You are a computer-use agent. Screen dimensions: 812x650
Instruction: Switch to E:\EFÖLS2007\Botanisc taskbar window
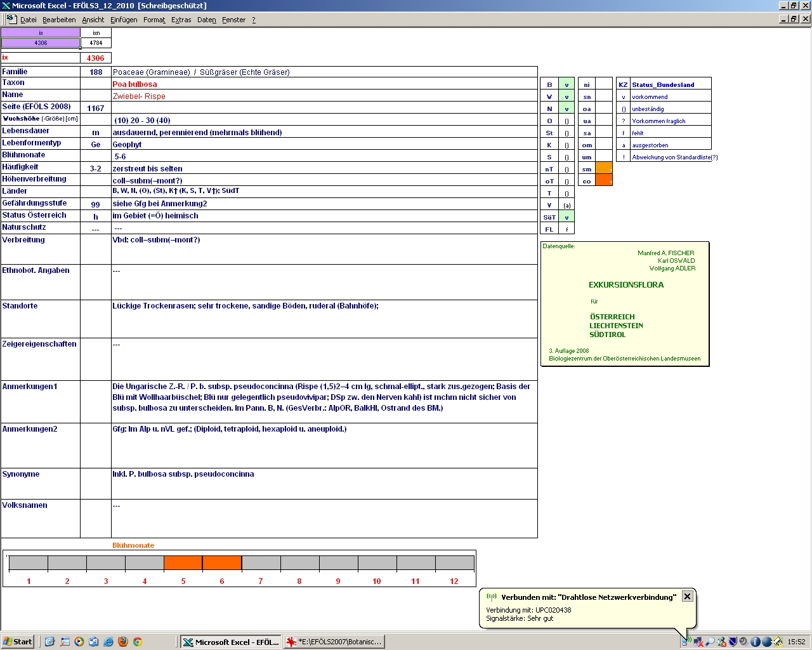(x=334, y=642)
